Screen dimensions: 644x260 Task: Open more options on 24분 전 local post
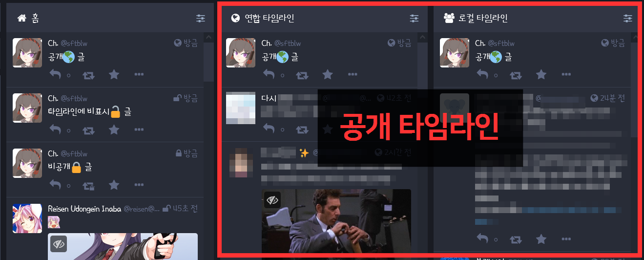tap(566, 239)
